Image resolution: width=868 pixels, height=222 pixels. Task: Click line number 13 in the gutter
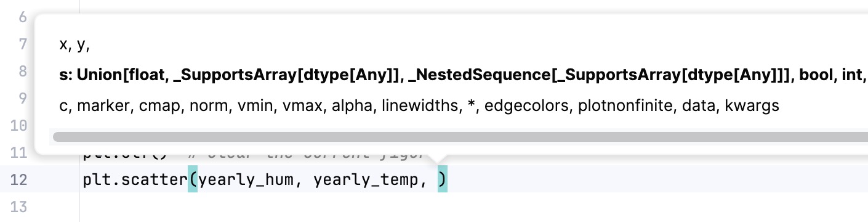coord(19,207)
